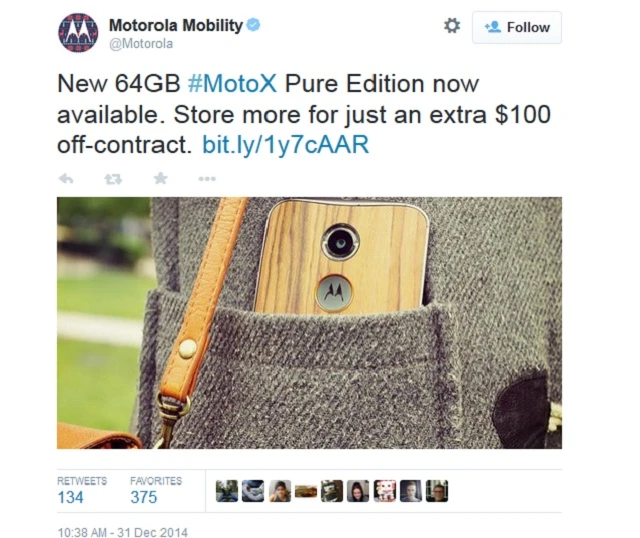Follow Motorola Mobility account
This screenshot has width=640, height=538.
(x=517, y=27)
